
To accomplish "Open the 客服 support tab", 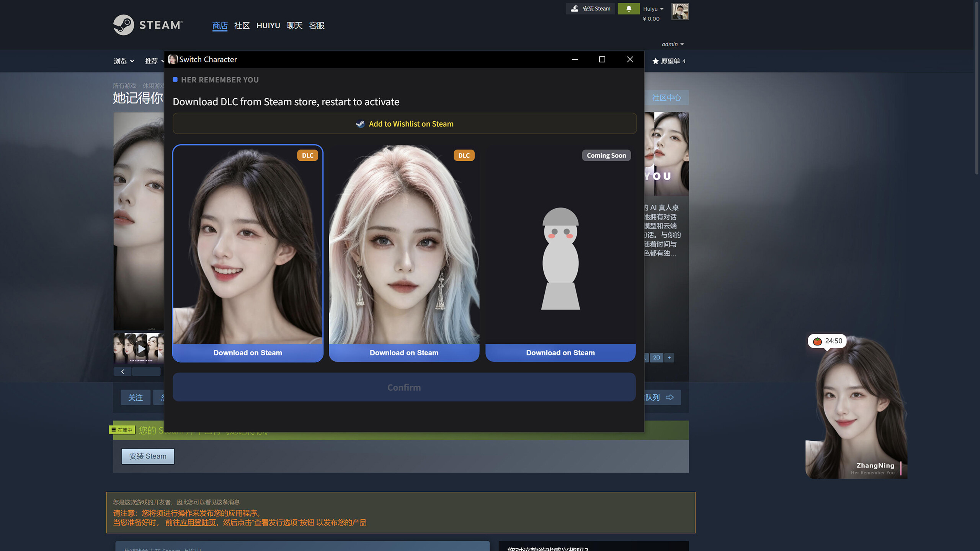I will coord(317,26).
